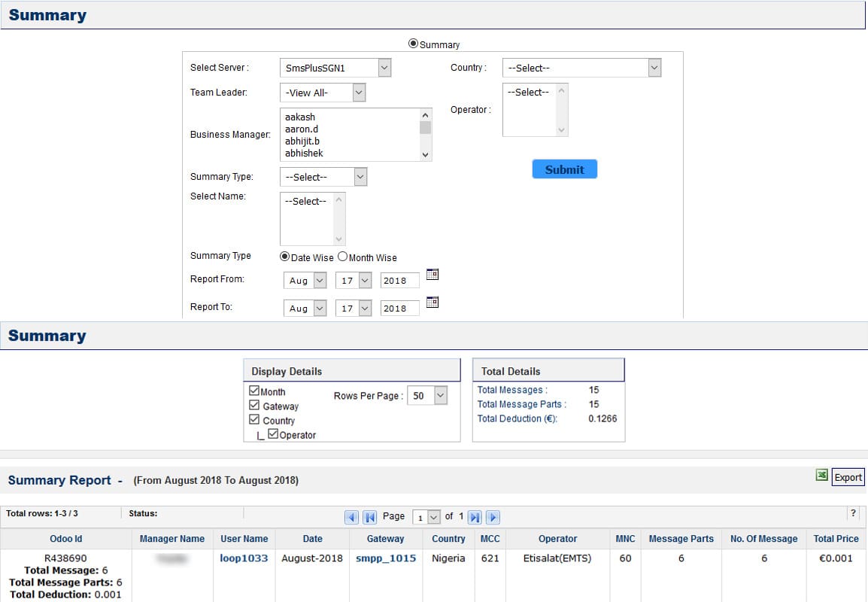Select the Date Wise radio option
This screenshot has width=868, height=602.
point(284,257)
